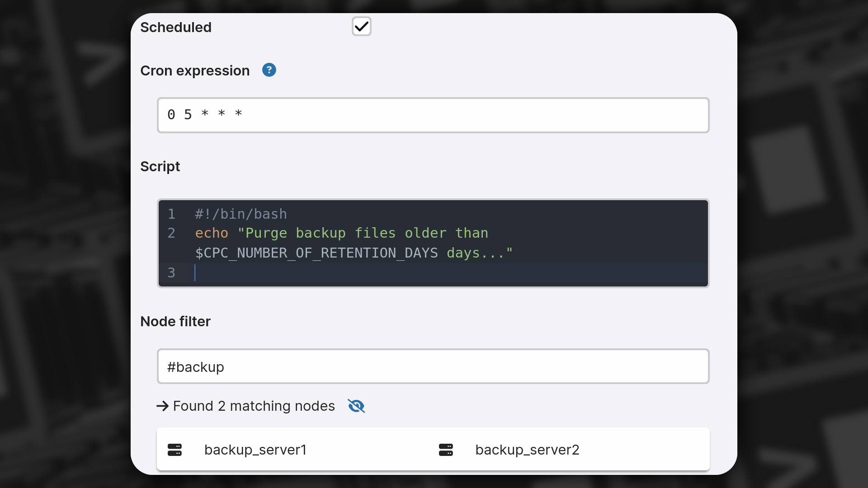
Task: Click line number 2 in the script editor
Action: coord(171,233)
